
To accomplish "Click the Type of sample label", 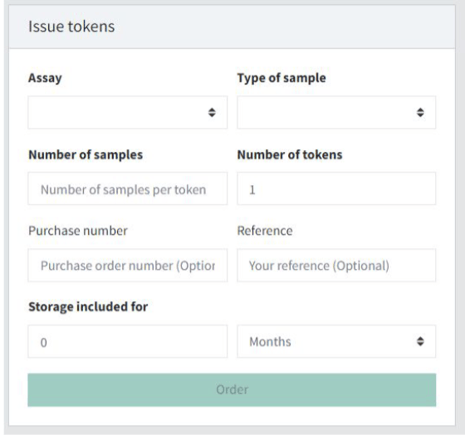I will tap(282, 78).
